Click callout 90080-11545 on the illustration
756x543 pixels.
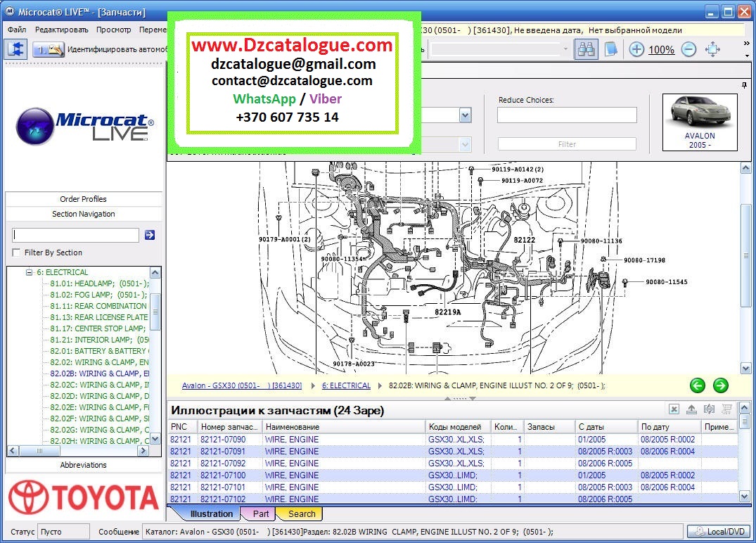pos(666,281)
